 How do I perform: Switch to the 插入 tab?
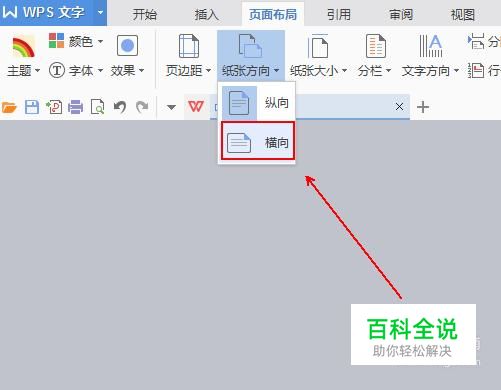pyautogui.click(x=207, y=14)
